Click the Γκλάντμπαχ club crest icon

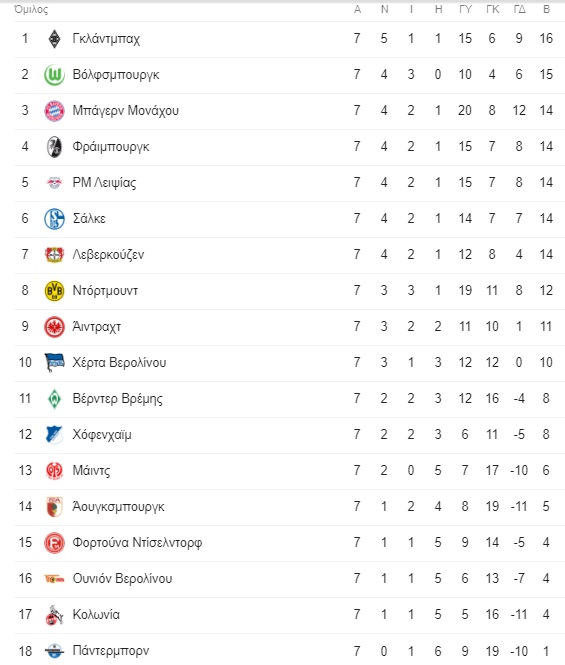click(54, 39)
